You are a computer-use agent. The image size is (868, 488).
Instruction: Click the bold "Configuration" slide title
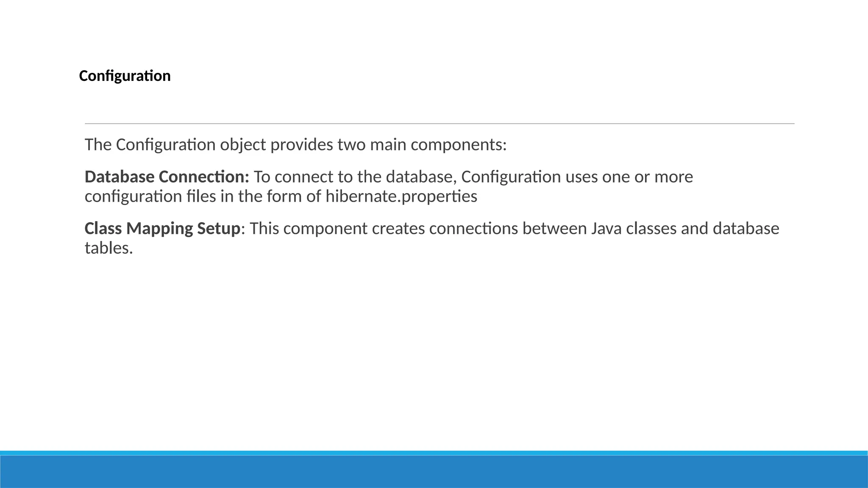point(125,76)
